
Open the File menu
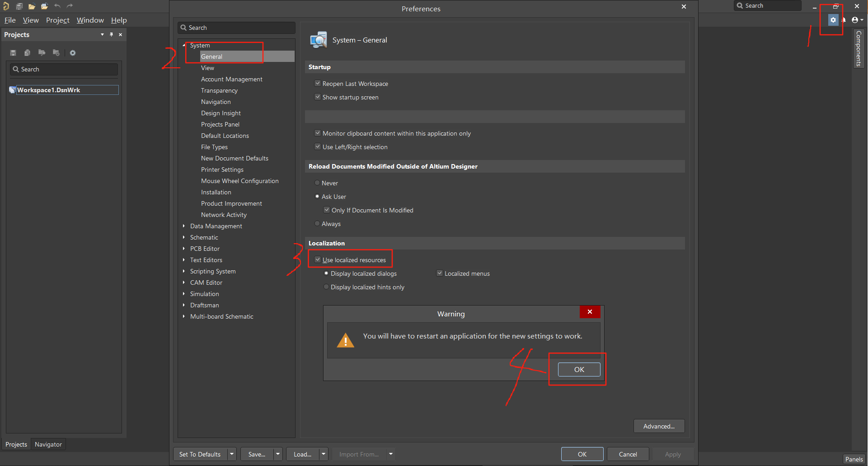pyautogui.click(x=10, y=20)
